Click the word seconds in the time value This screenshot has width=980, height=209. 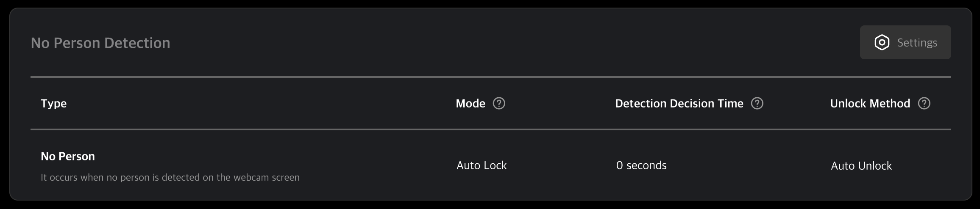tap(646, 165)
